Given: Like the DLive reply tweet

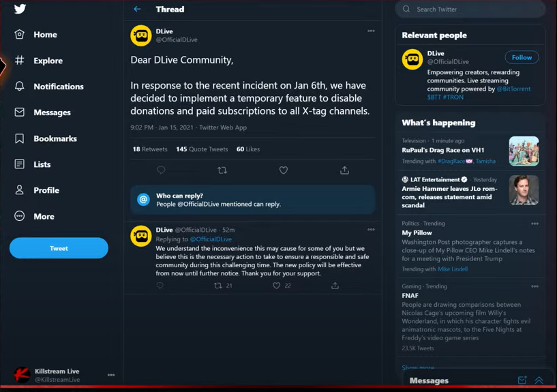Looking at the screenshot, I should (276, 286).
